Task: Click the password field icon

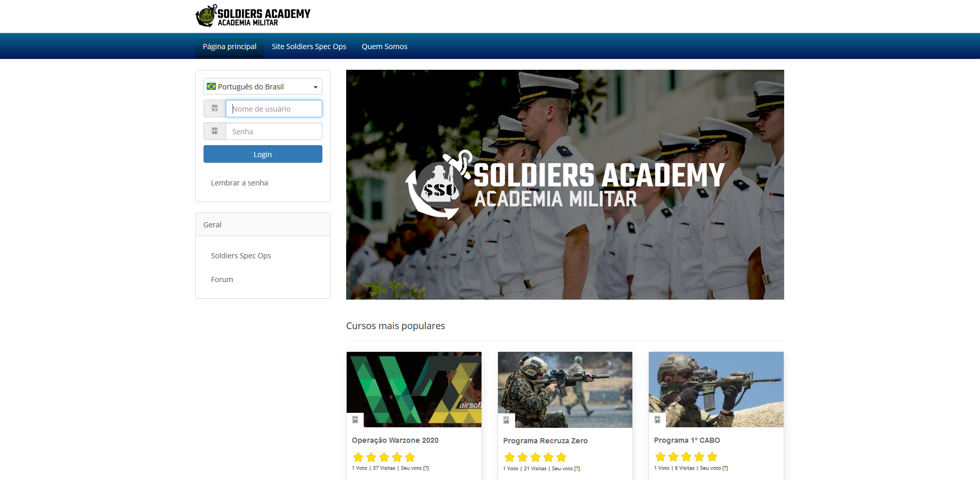Action: tap(214, 131)
